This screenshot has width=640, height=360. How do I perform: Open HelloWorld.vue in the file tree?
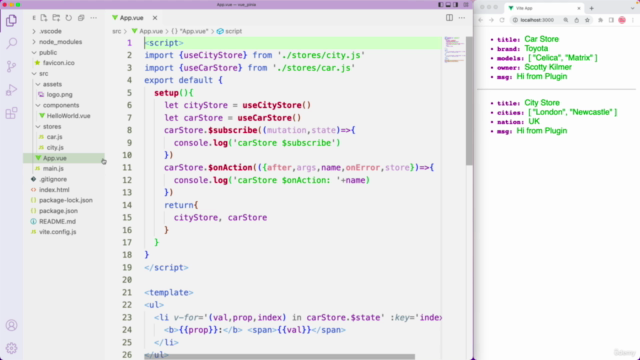click(x=68, y=116)
